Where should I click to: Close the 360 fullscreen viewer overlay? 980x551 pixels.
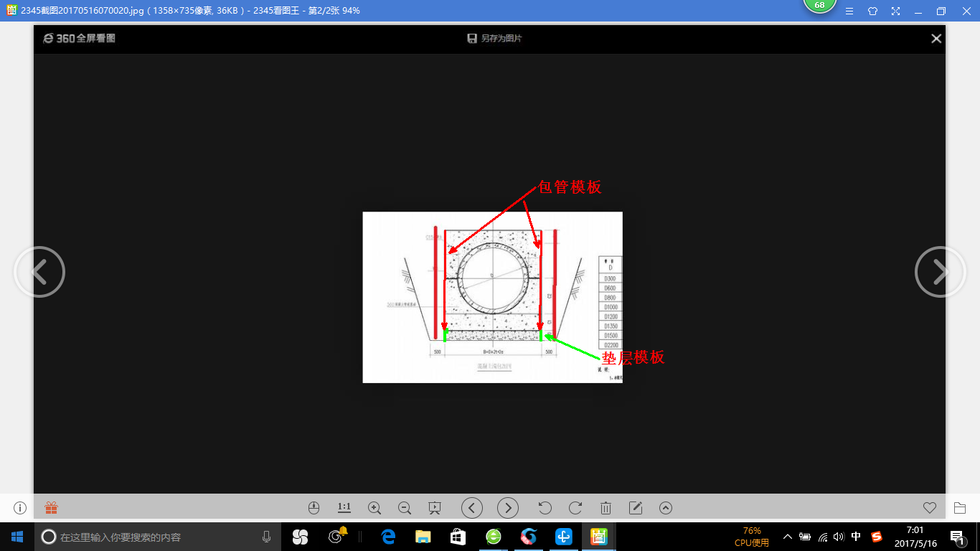point(936,39)
